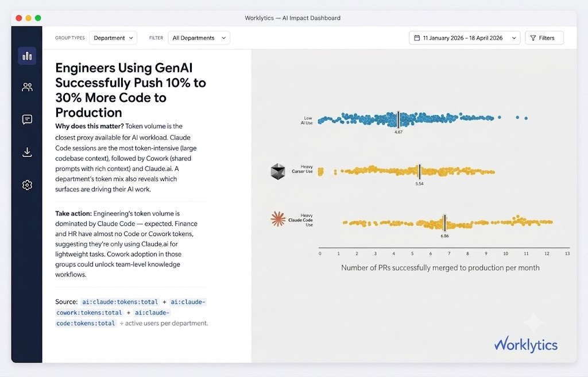Click the "FILTER" label
Image resolution: width=588 pixels, height=377 pixels.
click(x=156, y=38)
